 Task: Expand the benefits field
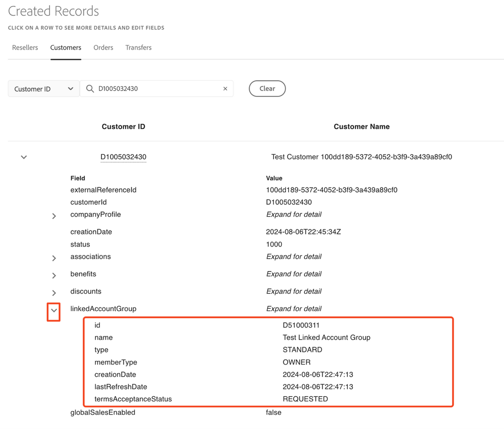point(54,275)
